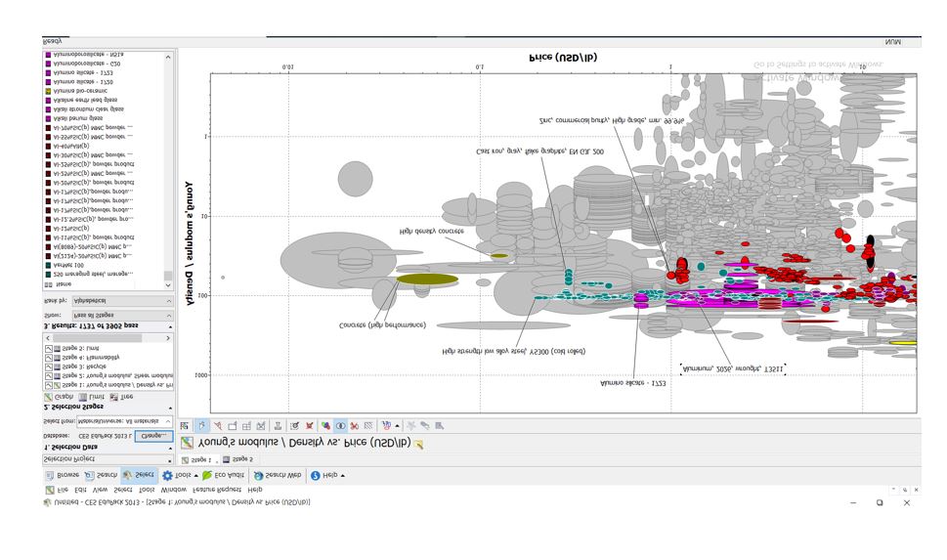The height and width of the screenshot is (560, 947).
Task: Switch to the Stage 5 tab
Action: tap(237, 459)
